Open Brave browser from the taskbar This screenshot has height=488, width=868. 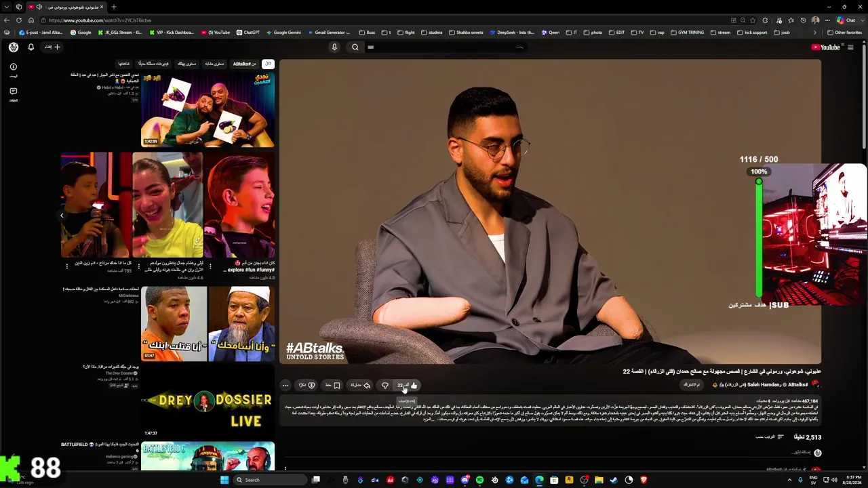[644, 480]
